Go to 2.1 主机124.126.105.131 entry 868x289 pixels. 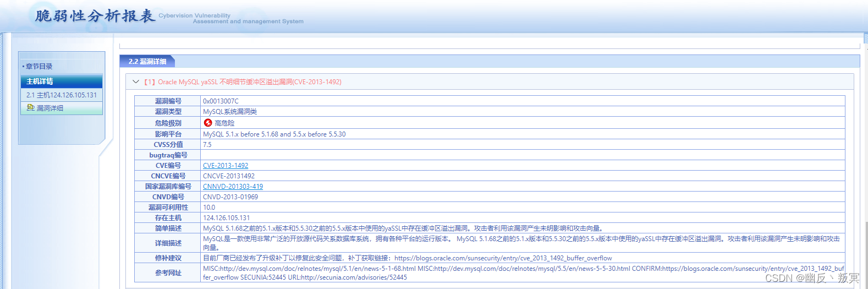pyautogui.click(x=62, y=95)
